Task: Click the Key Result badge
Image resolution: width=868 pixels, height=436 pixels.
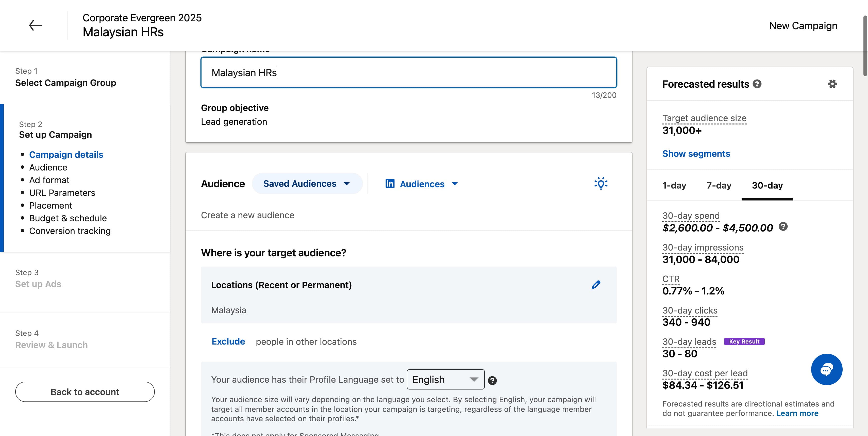Action: [744, 341]
